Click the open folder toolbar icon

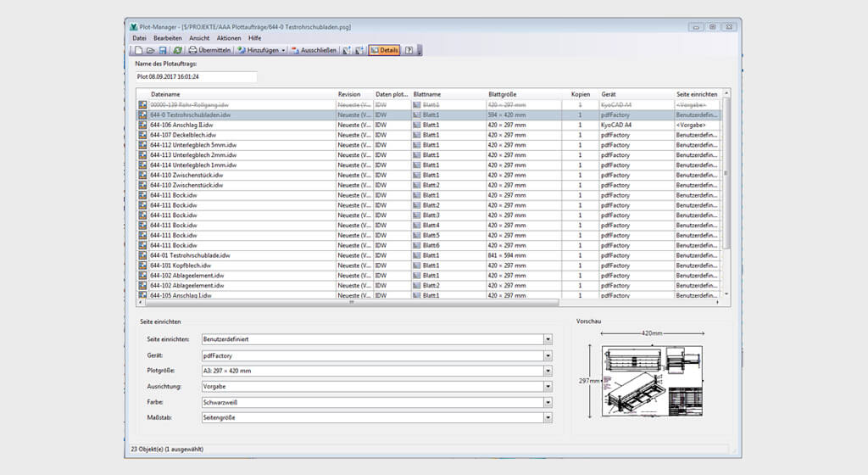coord(150,51)
